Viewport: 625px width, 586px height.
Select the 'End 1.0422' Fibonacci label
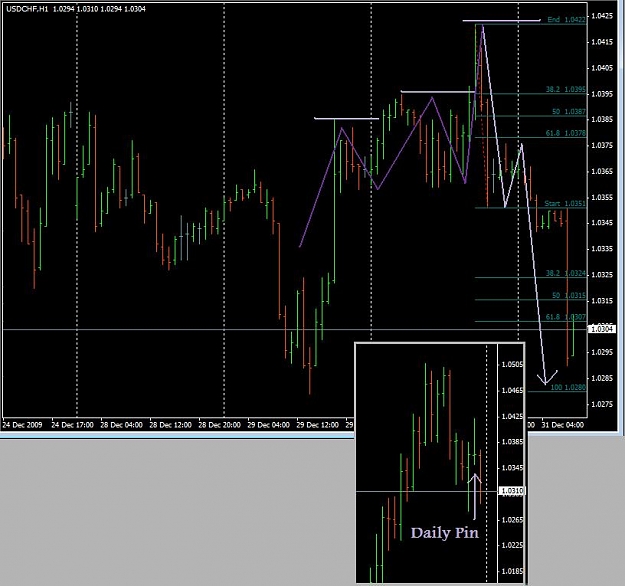coord(566,20)
